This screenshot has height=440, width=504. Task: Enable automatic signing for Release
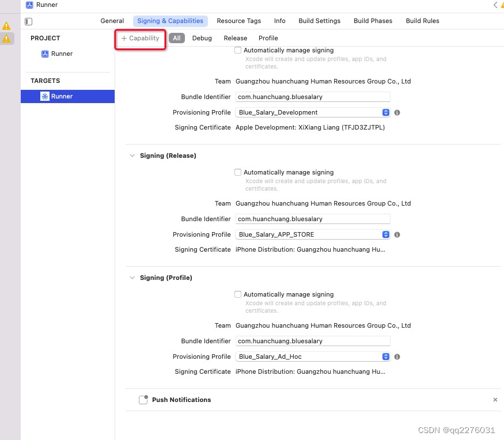238,172
